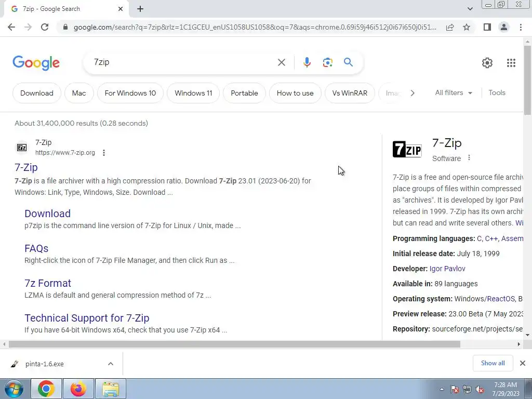Open the Igor Pavlov developer link
Image resolution: width=532 pixels, height=399 pixels.
point(447,269)
